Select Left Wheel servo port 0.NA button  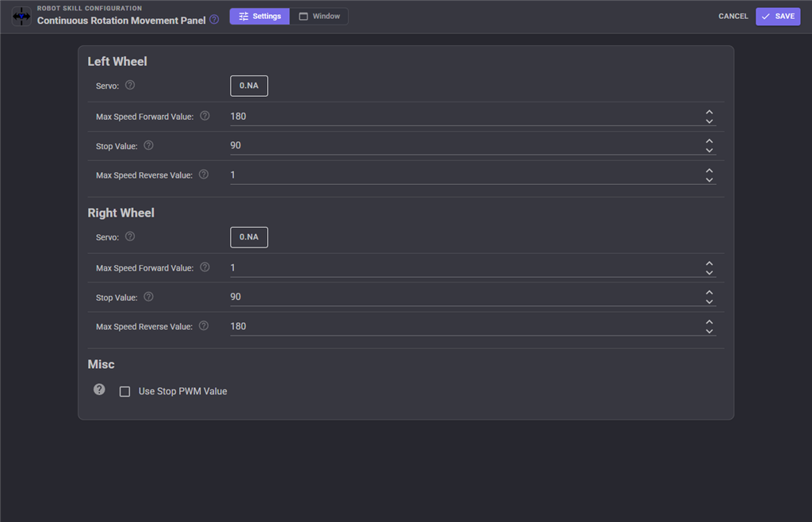click(x=249, y=86)
